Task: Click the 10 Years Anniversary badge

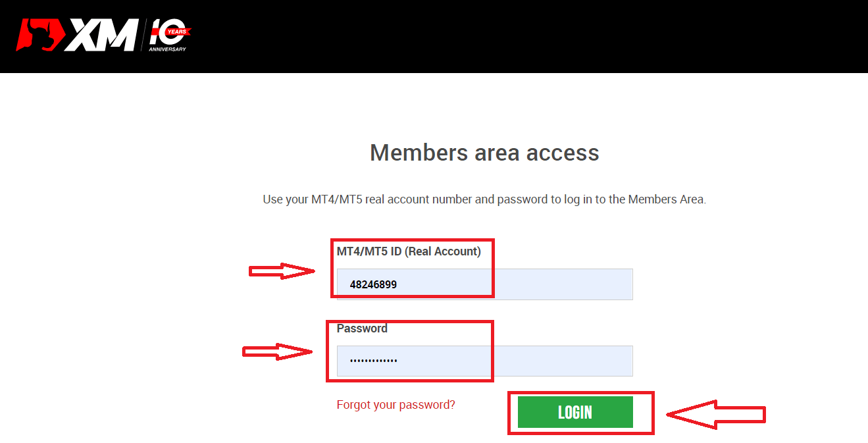Action: [x=168, y=34]
